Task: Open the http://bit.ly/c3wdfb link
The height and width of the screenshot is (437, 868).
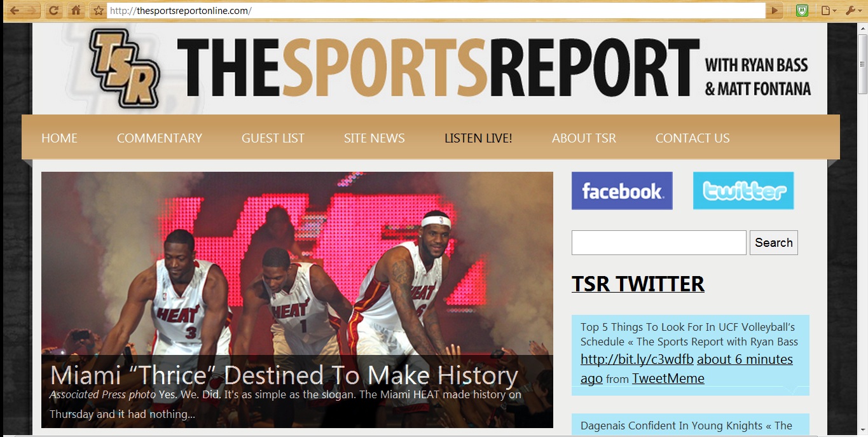Action: [x=637, y=359]
